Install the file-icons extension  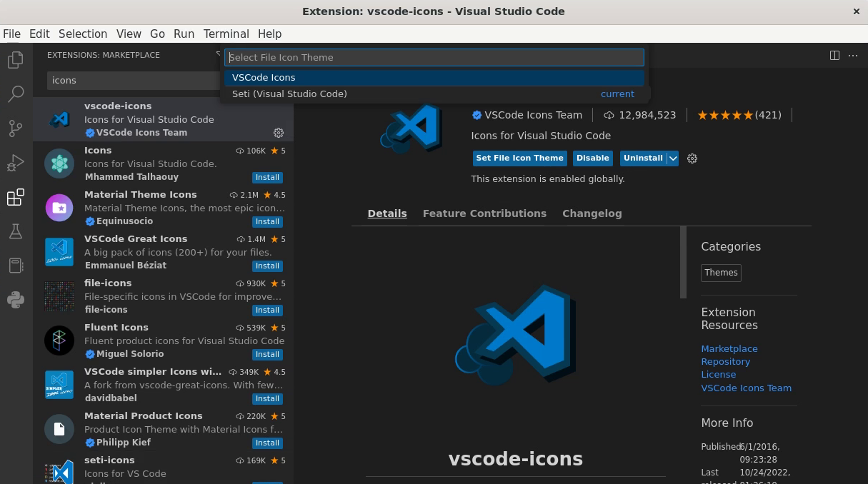268,311
